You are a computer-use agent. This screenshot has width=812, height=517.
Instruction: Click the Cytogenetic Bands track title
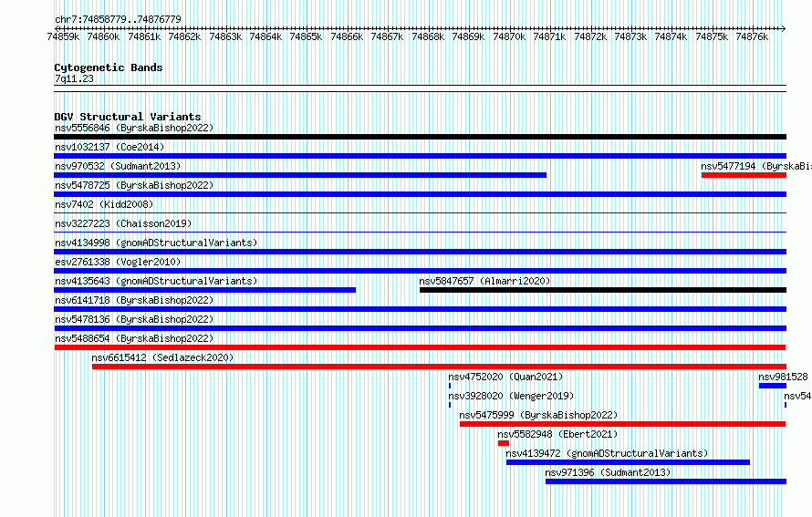coord(109,67)
